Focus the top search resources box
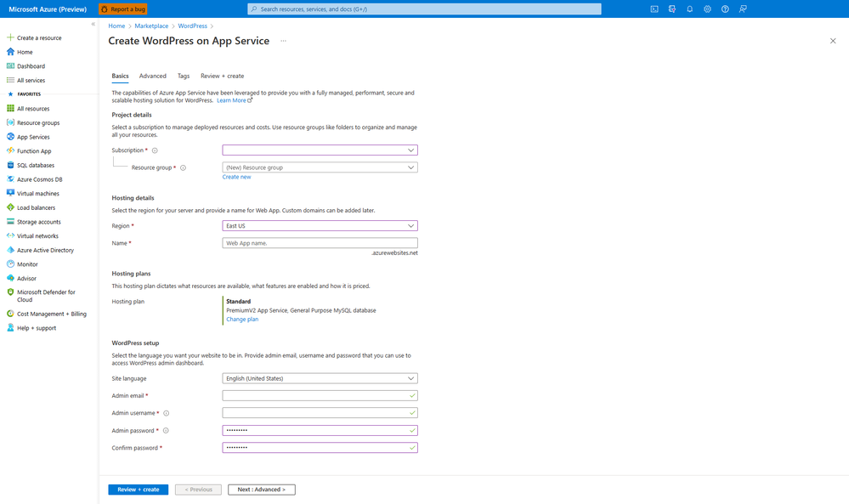Screen dimensions: 849x504 pos(425,9)
